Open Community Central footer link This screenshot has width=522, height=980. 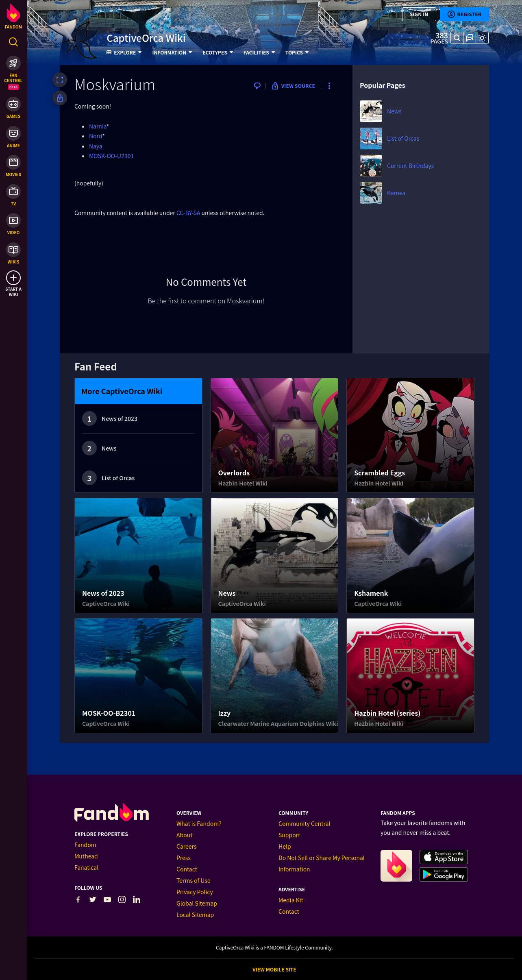[304, 824]
